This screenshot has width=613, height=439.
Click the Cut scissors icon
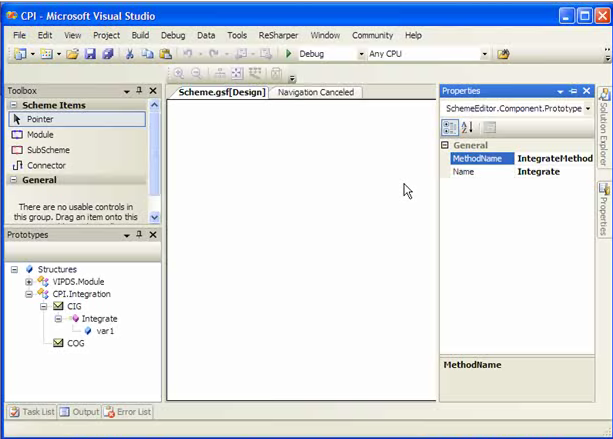(x=131, y=53)
